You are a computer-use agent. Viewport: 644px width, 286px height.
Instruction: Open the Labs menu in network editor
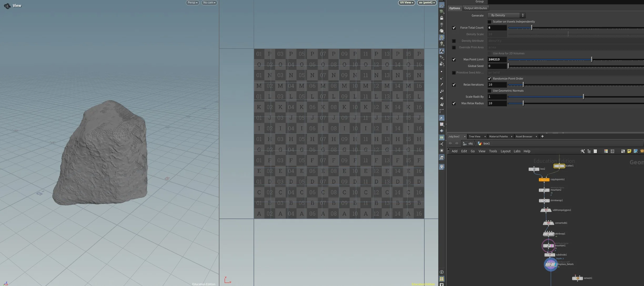click(x=517, y=151)
